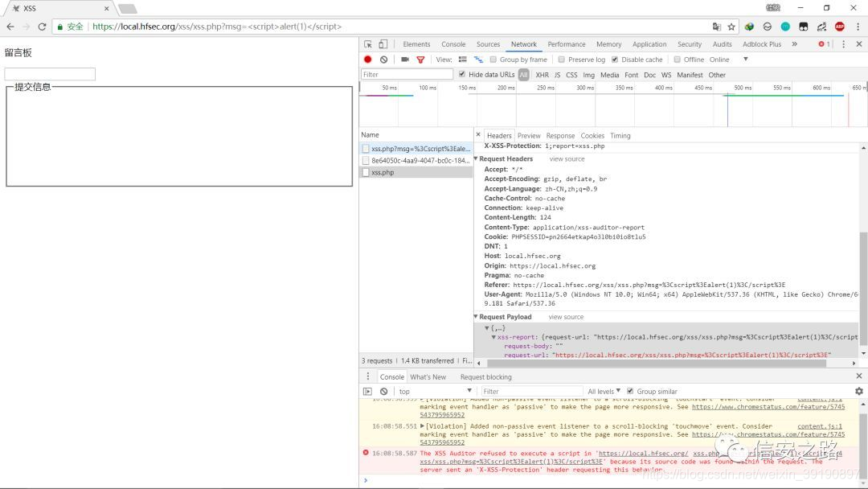Close the DevTools panel

click(x=859, y=44)
